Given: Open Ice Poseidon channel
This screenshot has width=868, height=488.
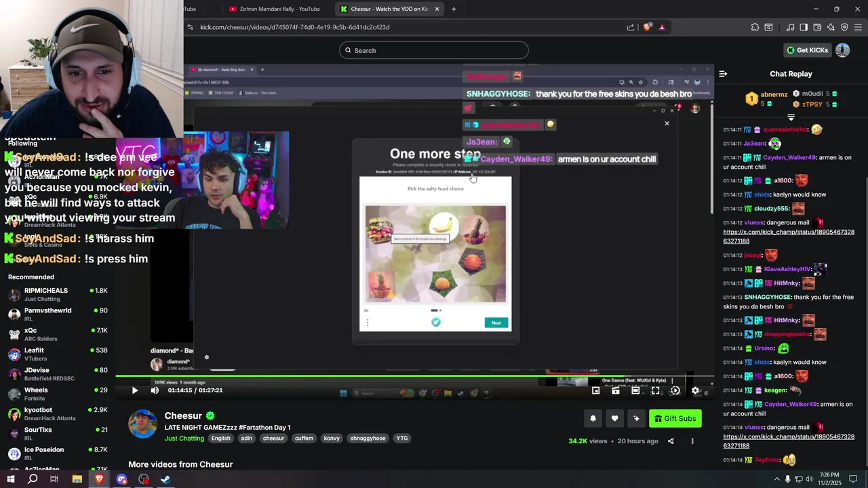Looking at the screenshot, I should click(x=58, y=453).
